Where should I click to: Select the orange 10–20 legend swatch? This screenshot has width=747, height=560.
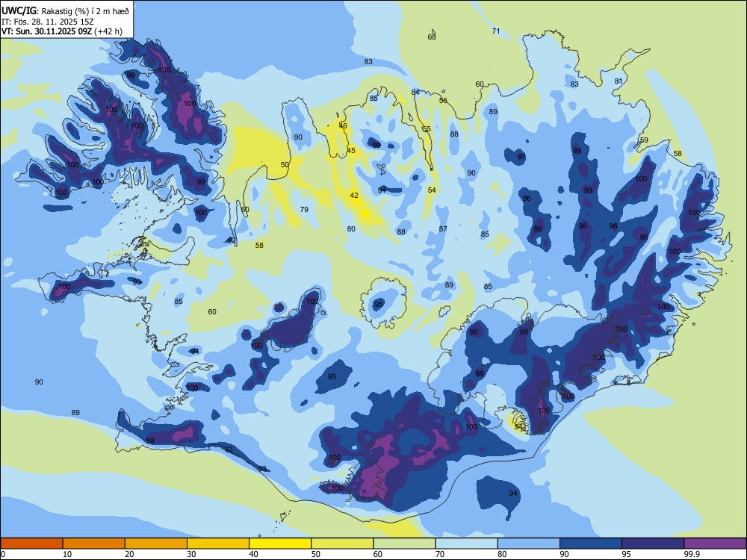[x=94, y=544]
